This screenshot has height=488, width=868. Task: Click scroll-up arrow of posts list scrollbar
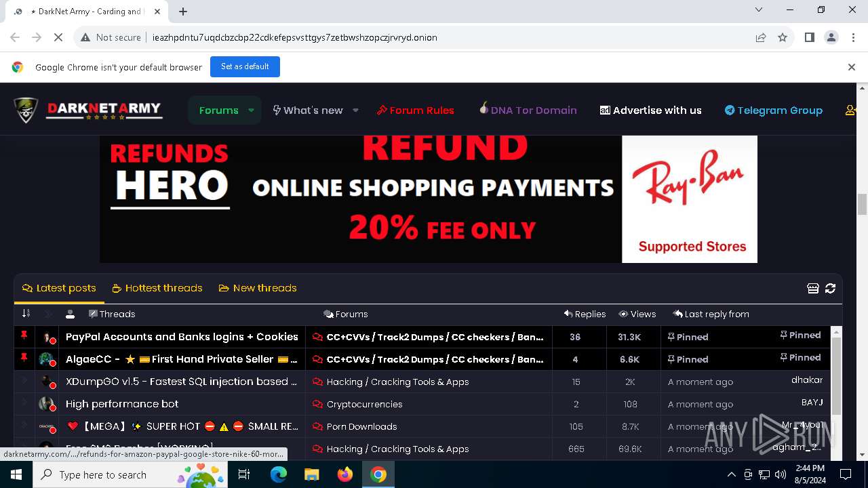pyautogui.click(x=836, y=332)
